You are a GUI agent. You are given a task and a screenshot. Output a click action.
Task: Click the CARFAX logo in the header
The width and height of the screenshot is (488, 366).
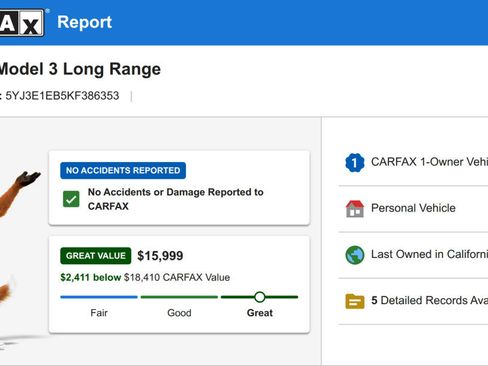22,22
